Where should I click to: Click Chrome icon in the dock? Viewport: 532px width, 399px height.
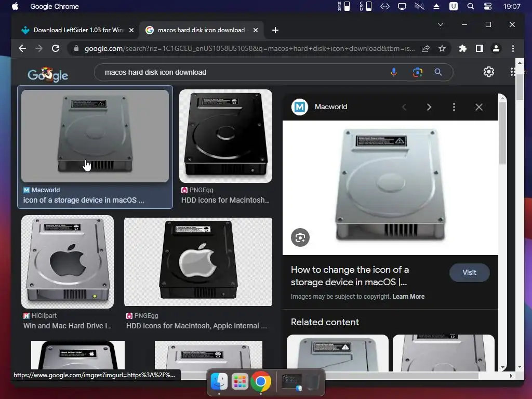coord(261,382)
